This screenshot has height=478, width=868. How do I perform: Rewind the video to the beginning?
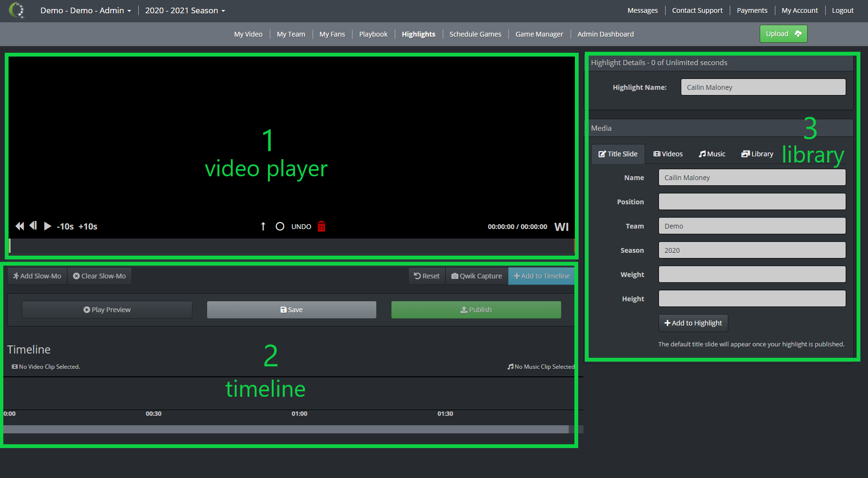(19, 226)
